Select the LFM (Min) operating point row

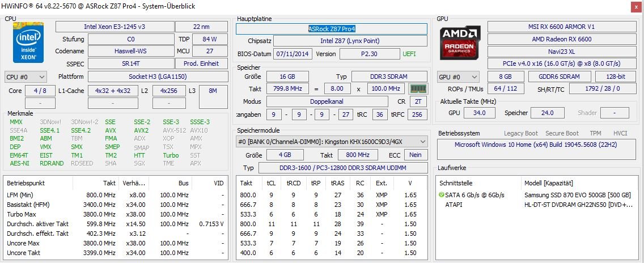(116, 195)
